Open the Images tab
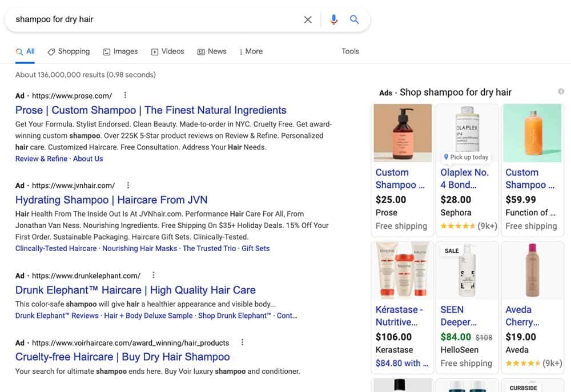 tap(120, 51)
